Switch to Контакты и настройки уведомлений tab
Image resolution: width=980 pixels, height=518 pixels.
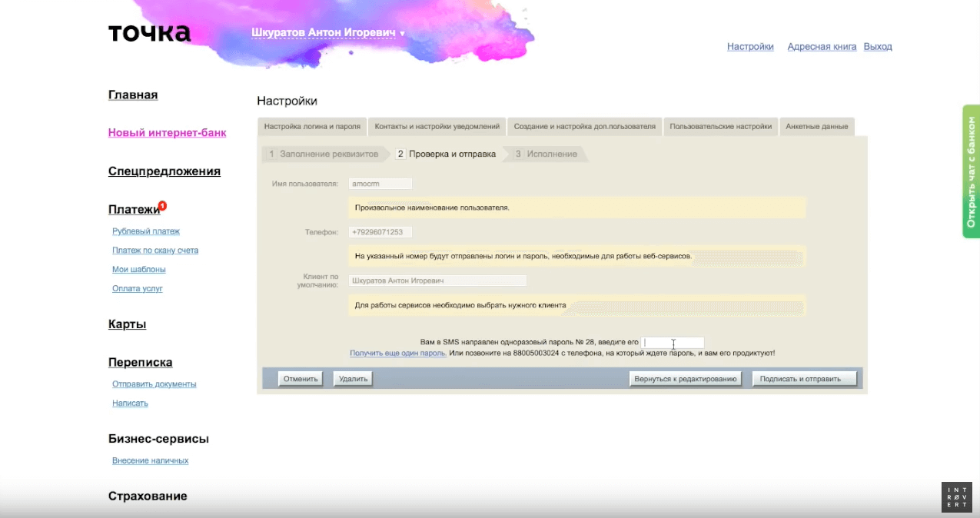pos(437,127)
